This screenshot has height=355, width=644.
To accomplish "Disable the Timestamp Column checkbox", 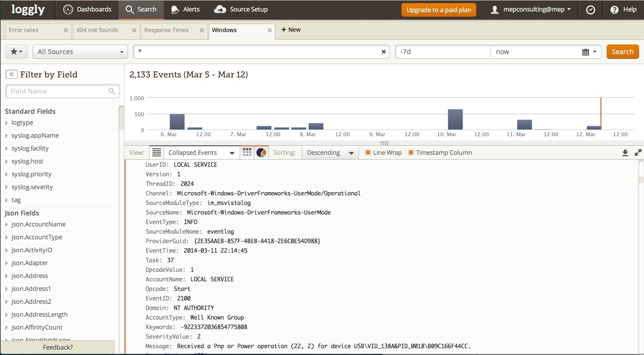I will coord(411,152).
